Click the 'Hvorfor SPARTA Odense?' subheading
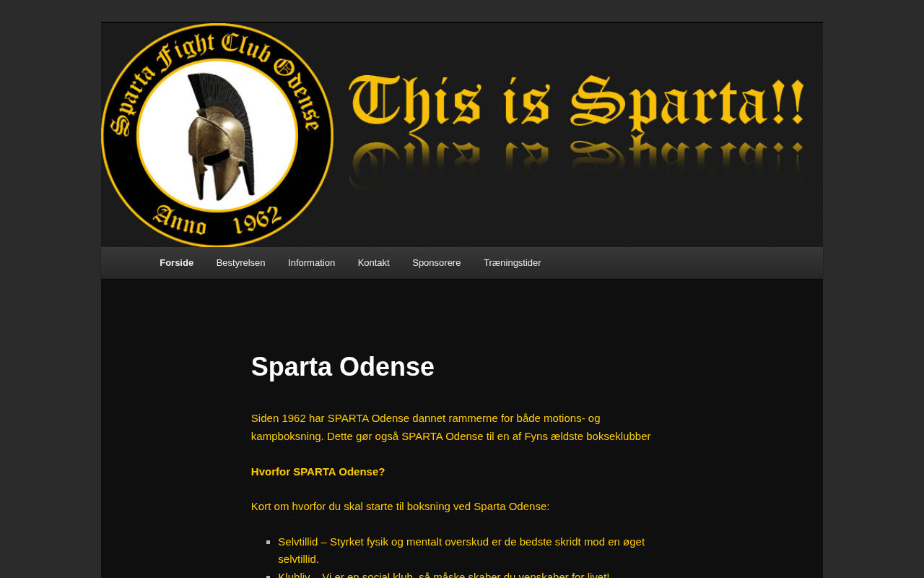Image resolution: width=924 pixels, height=578 pixels. [318, 472]
